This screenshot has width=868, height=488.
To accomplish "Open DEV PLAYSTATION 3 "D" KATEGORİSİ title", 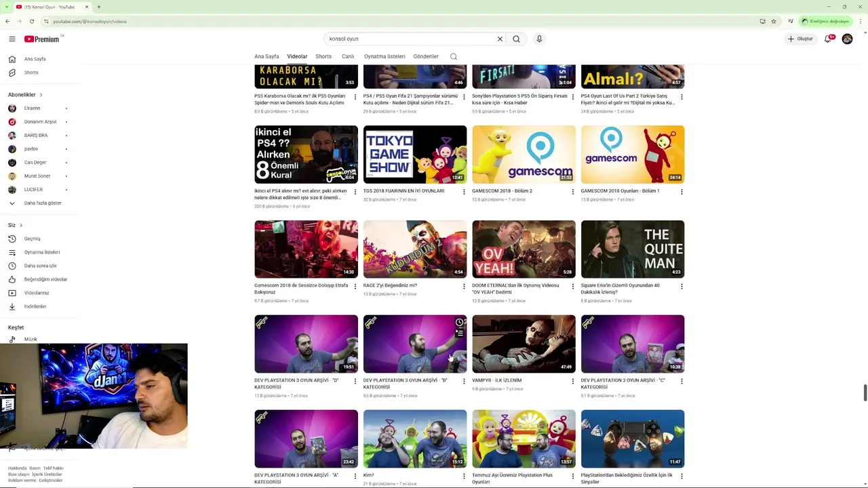I will click(296, 384).
